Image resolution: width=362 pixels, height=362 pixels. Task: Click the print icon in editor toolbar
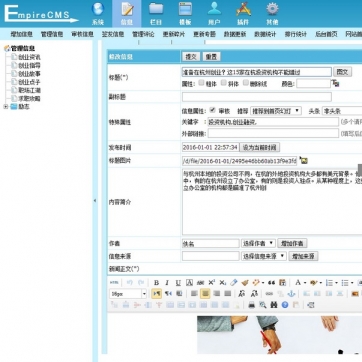252,305
